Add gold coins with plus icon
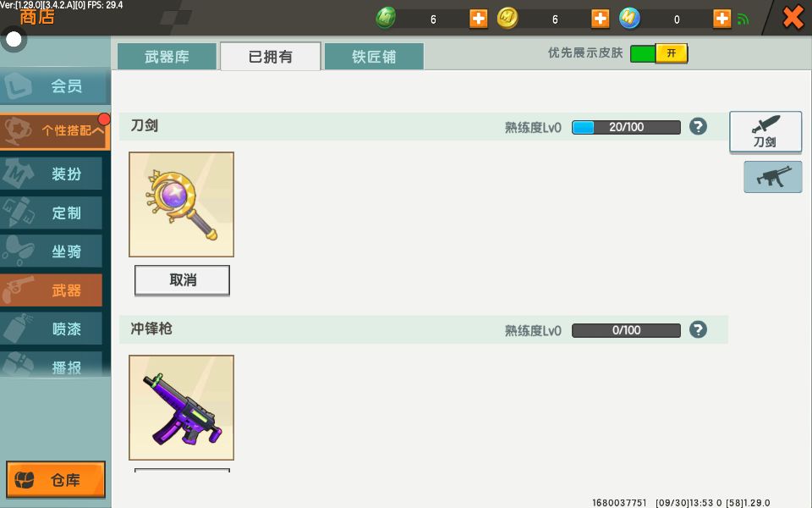 pyautogui.click(x=600, y=19)
